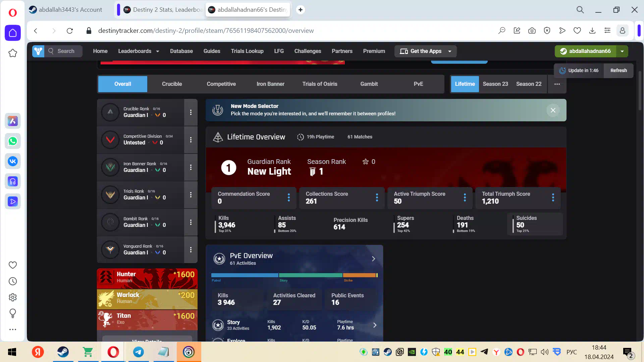Select Season 22 stats filter

[x=529, y=84]
